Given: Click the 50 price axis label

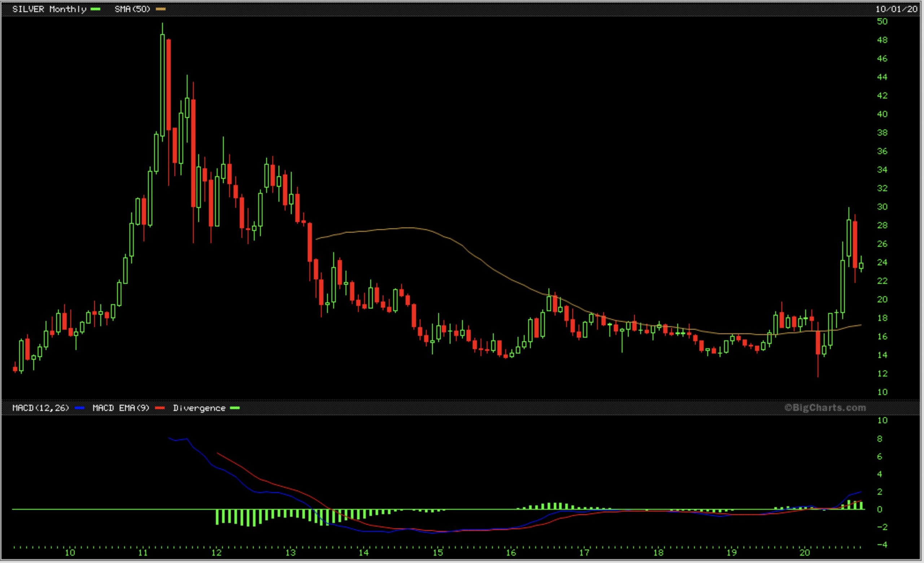Looking at the screenshot, I should click(x=882, y=21).
